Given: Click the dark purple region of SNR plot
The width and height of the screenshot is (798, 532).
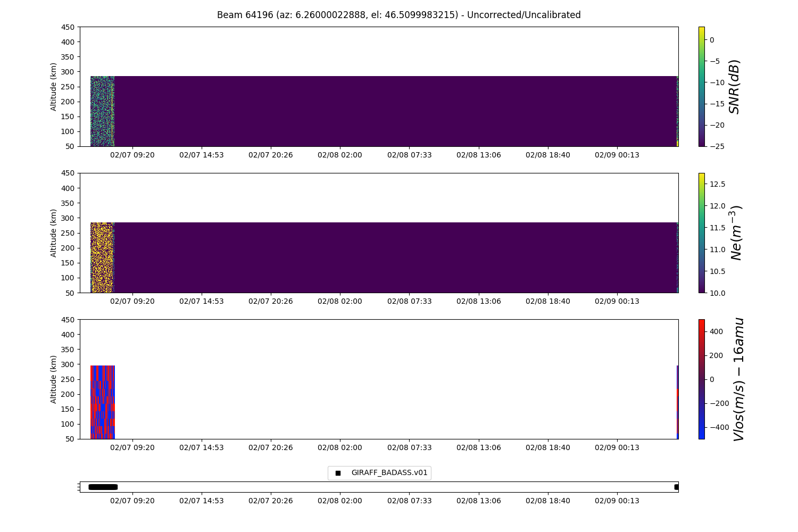Looking at the screenshot, I should [395, 111].
